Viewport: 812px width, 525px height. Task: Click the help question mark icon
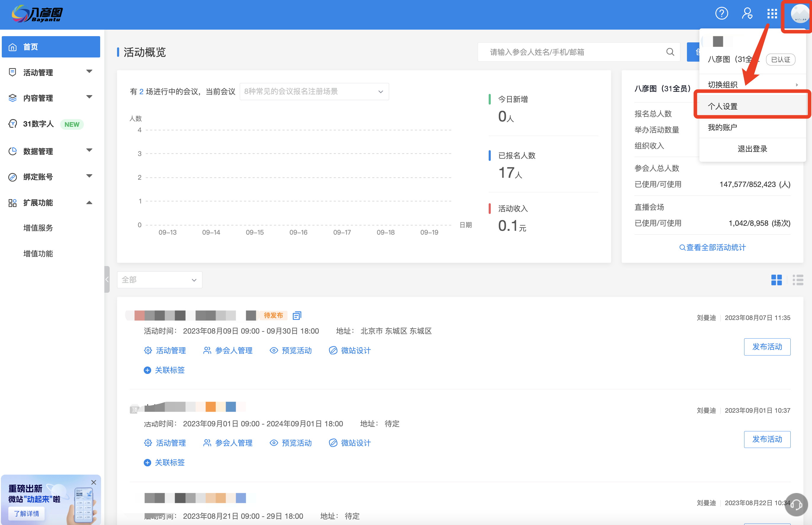point(721,14)
